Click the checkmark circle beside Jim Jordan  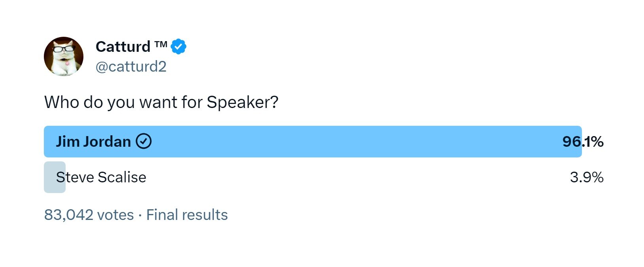pos(144,141)
